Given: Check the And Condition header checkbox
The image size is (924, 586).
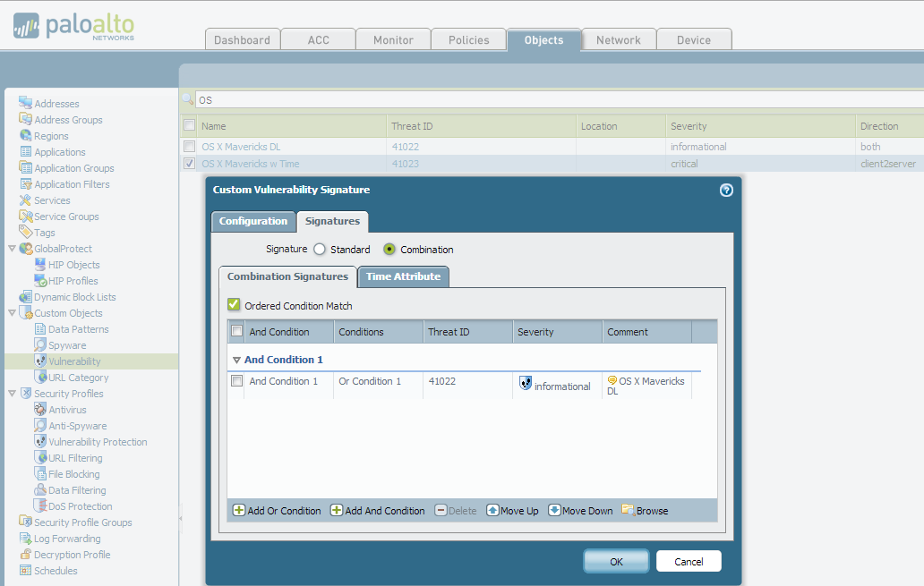Looking at the screenshot, I should [237, 331].
